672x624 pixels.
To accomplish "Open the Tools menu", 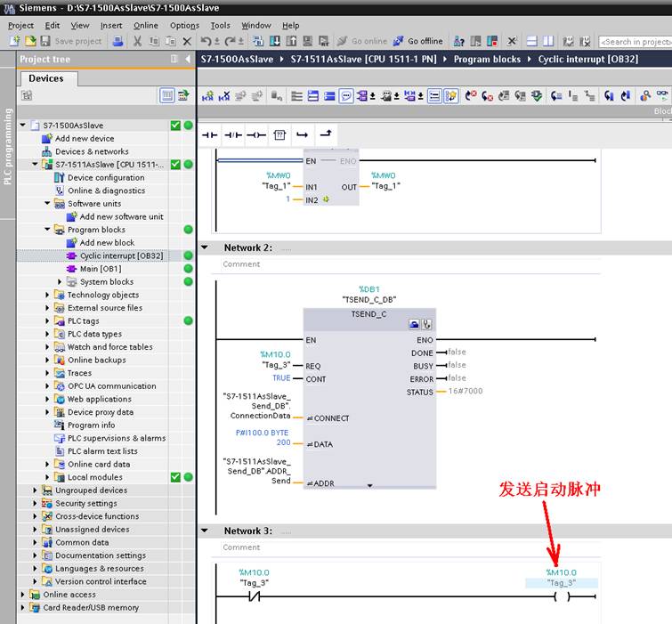I will click(x=220, y=25).
